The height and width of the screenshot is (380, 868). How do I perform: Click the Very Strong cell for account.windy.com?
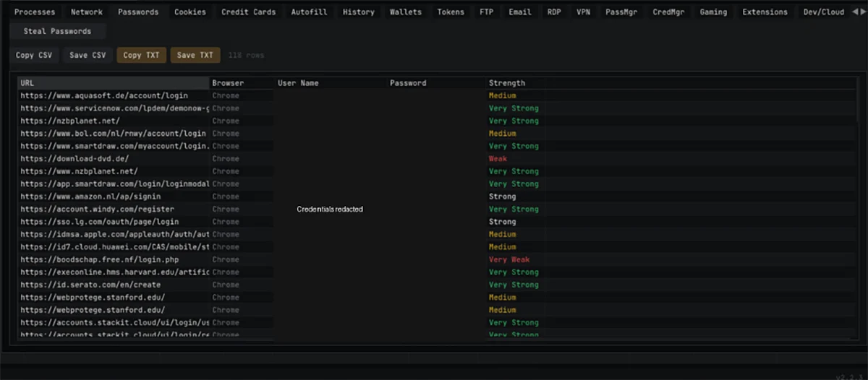point(514,210)
